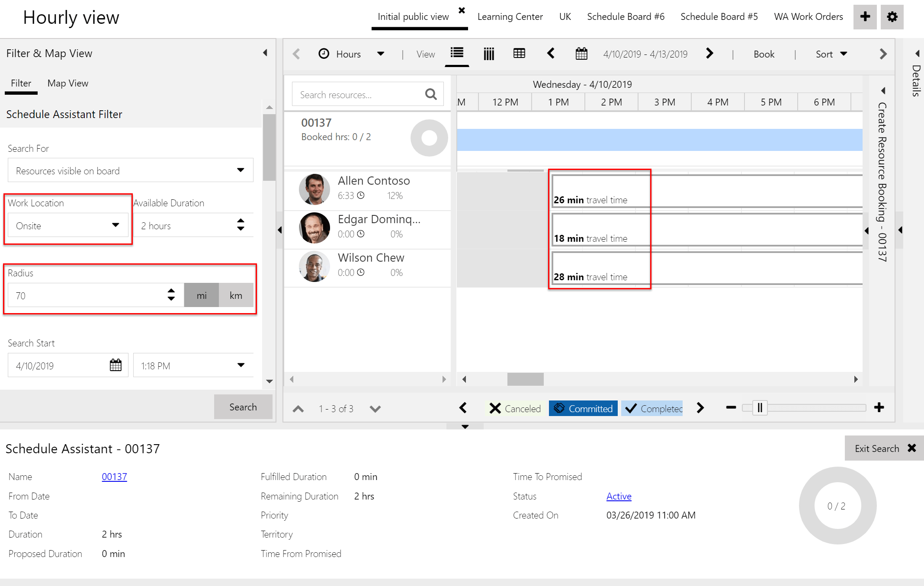Switch to WA Work Orders tab
This screenshot has width=924, height=586.
pos(808,17)
